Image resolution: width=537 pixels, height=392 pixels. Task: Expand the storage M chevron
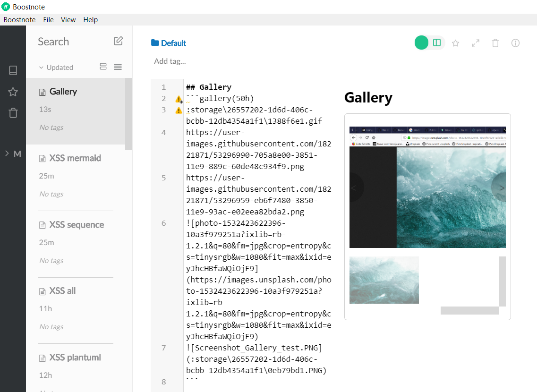[x=7, y=153]
